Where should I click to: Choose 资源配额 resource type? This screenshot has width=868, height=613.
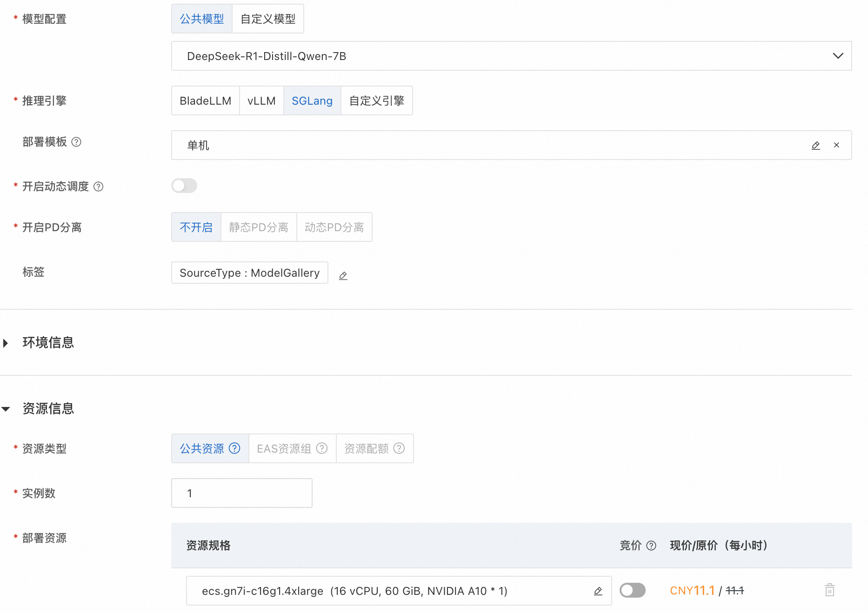pyautogui.click(x=375, y=448)
